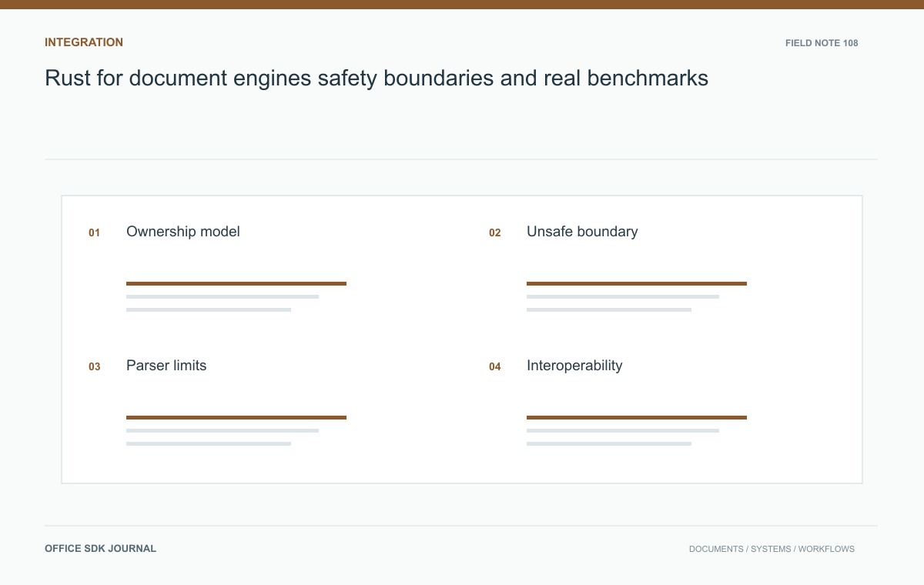Click the number 04 marker
This screenshot has width=924, height=585.
point(495,366)
